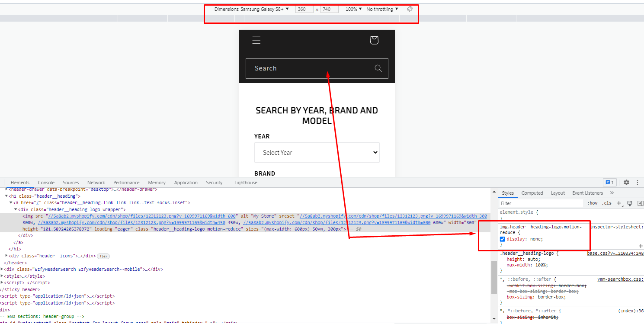
Task: Open the hamburger menu on the mobile page
Action: 256,40
